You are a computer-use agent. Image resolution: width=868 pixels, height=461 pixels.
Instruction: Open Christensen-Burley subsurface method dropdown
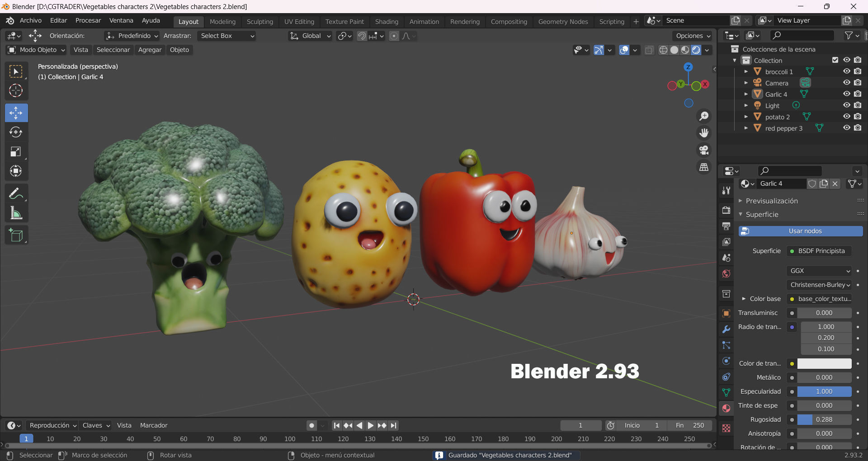pos(819,285)
